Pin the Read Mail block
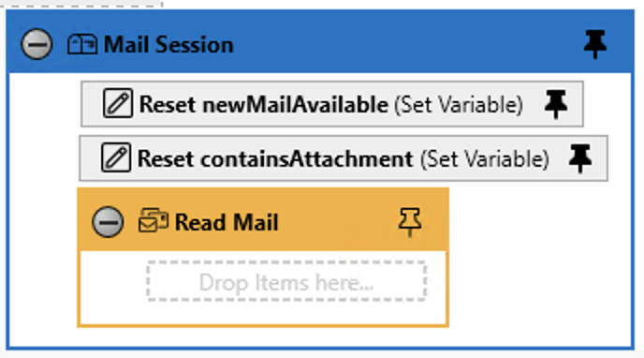Viewport: 644px width, 358px height. (409, 222)
